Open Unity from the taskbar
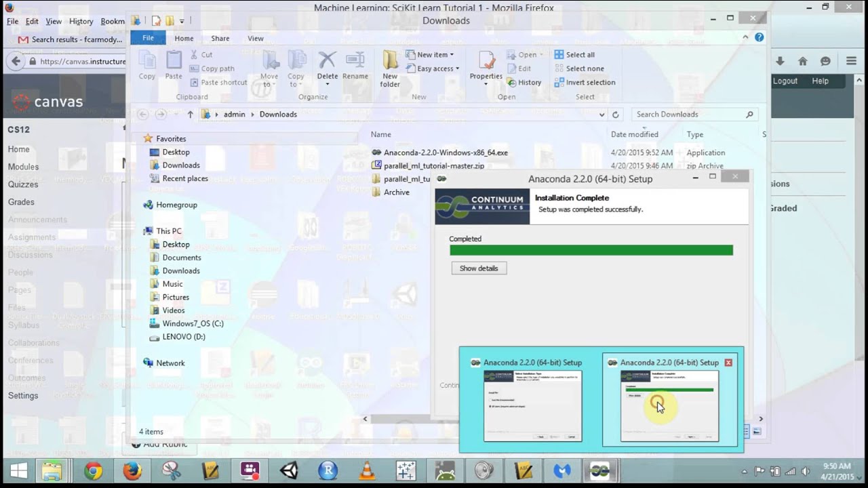 pos(289,470)
